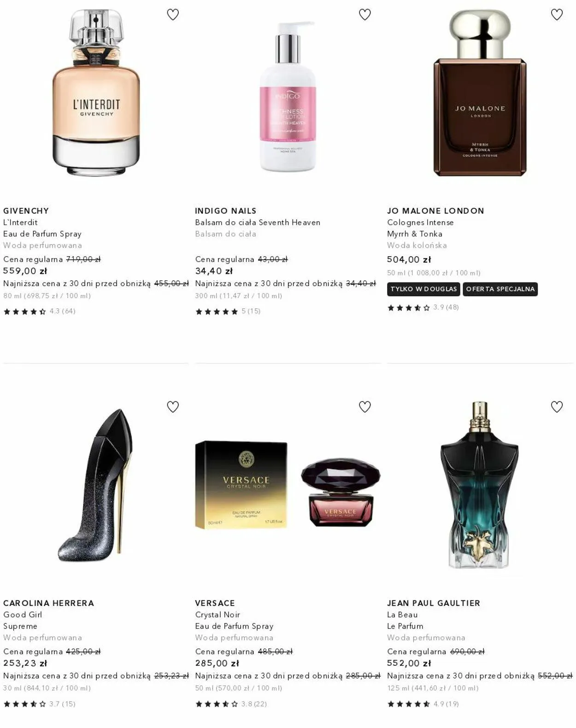This screenshot has width=576, height=728.
Task: Click the Good Girl high heel bottle image
Action: (x=96, y=485)
